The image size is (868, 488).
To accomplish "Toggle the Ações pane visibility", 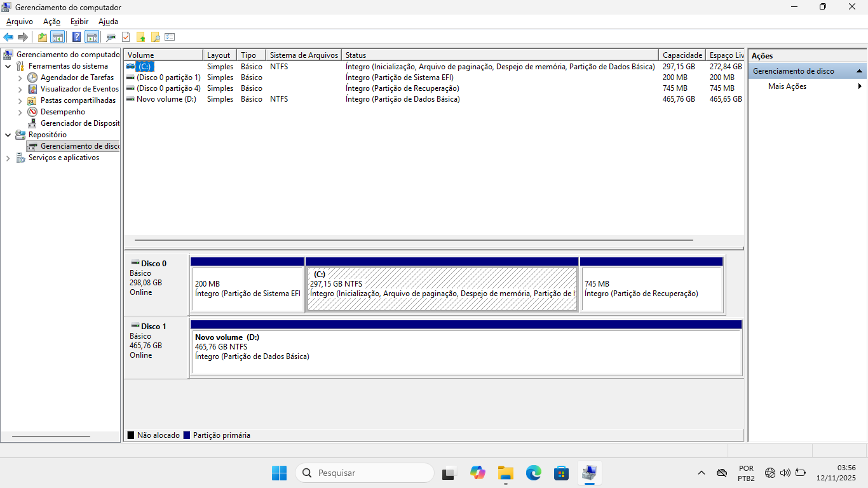I will point(91,37).
